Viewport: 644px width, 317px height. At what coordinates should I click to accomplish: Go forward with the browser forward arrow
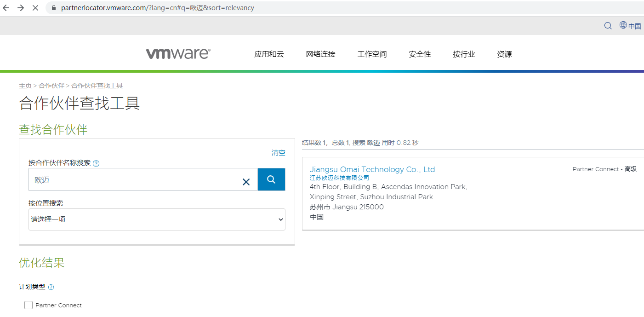coord(21,8)
